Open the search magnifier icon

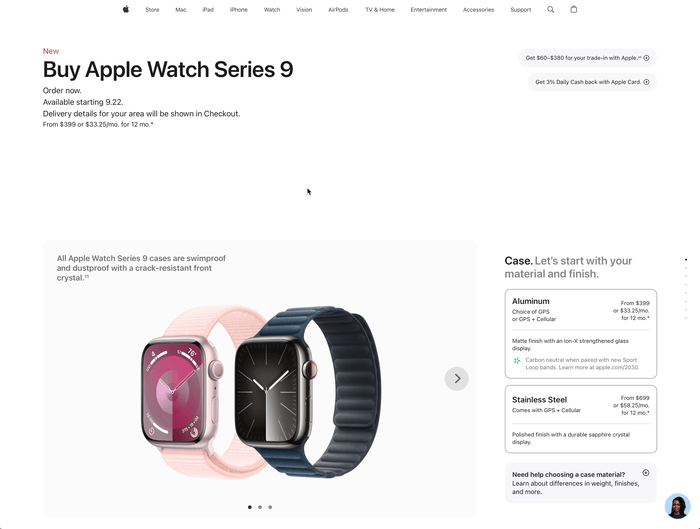(550, 9)
